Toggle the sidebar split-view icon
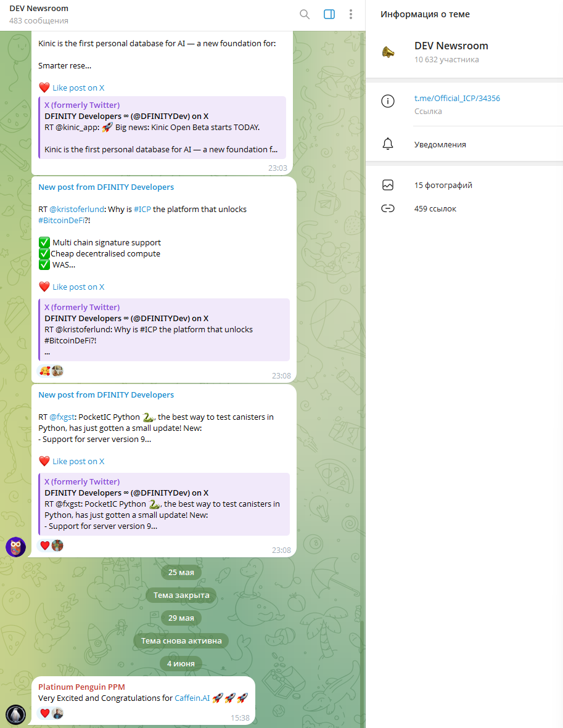This screenshot has height=728, width=563. [329, 14]
